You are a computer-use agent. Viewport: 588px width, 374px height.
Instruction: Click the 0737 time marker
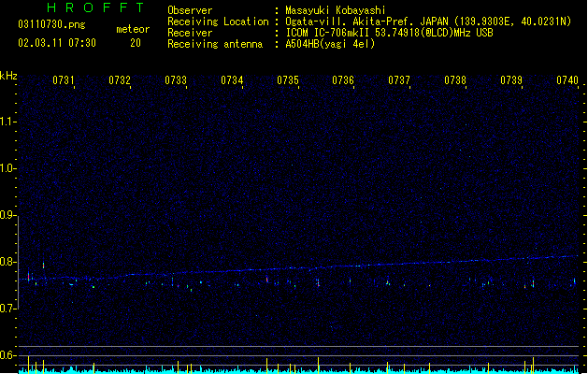coord(399,80)
